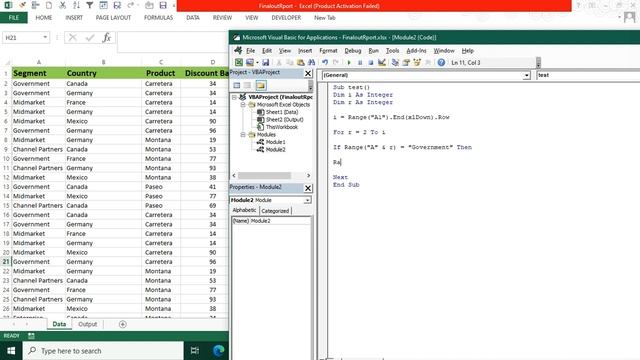Click the Insert Function fx icon

tap(107, 38)
